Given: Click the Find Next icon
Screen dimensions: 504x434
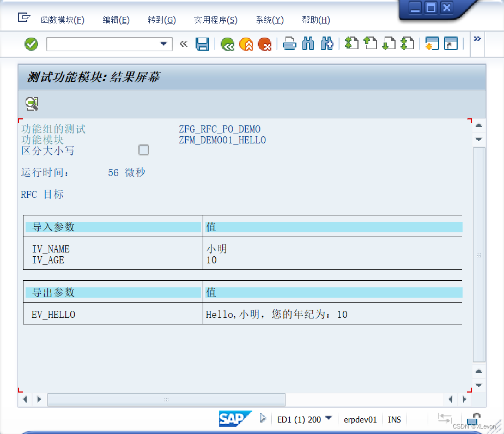Looking at the screenshot, I should pyautogui.click(x=327, y=44).
